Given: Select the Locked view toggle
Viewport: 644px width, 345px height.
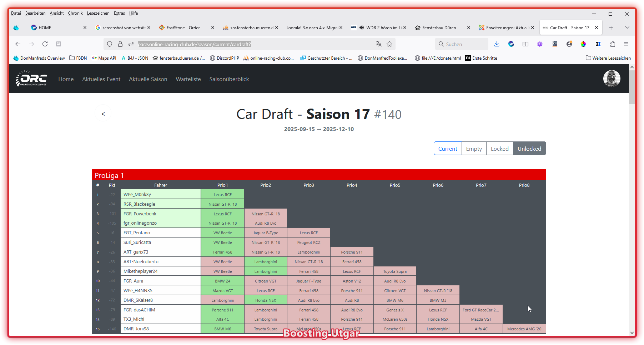Looking at the screenshot, I should coord(499,149).
